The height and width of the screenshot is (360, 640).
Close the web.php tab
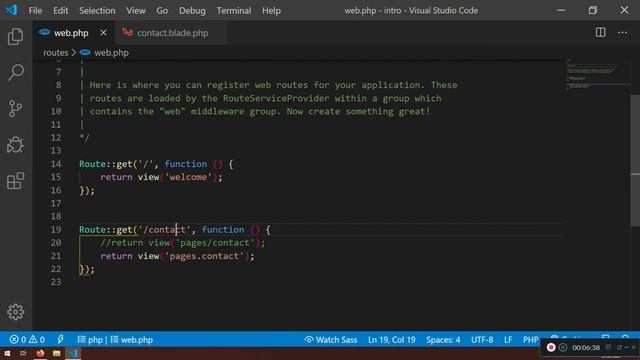click(103, 33)
